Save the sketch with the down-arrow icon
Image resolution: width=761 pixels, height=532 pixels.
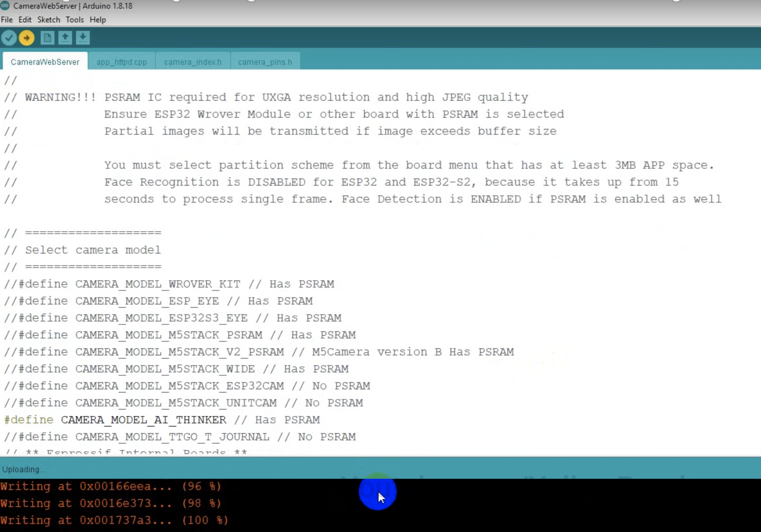point(83,38)
